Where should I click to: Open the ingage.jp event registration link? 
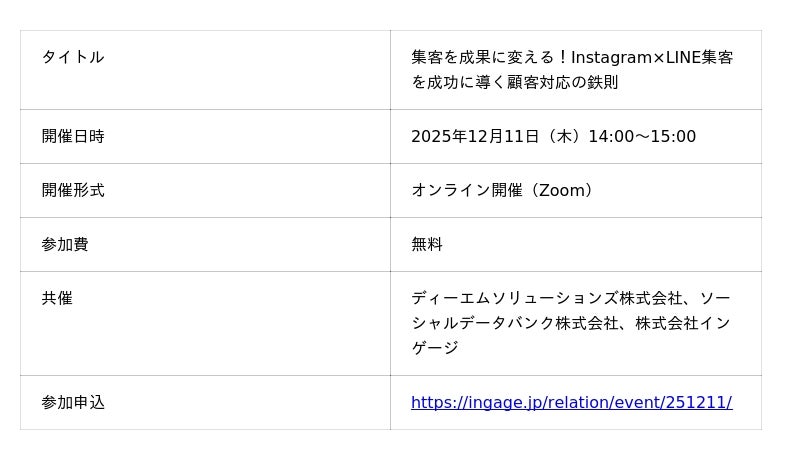click(571, 403)
